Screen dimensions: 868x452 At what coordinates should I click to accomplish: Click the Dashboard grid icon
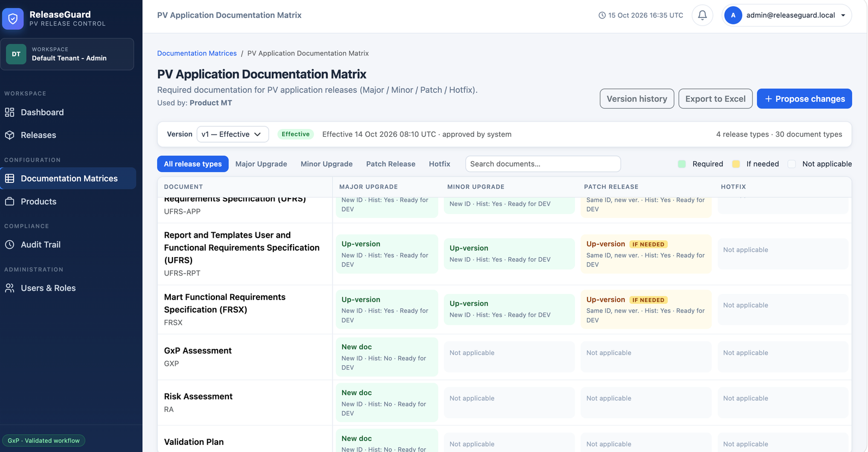point(10,112)
